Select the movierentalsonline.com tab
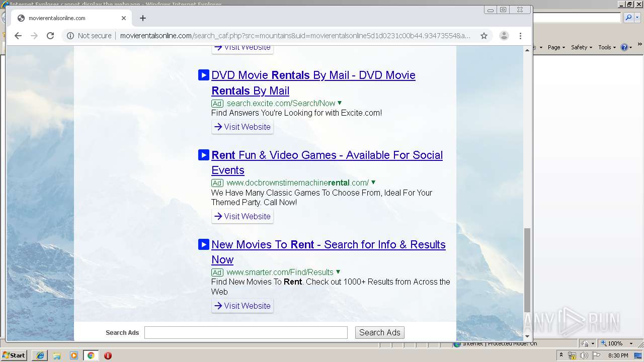This screenshot has height=362, width=644. pos(70,18)
